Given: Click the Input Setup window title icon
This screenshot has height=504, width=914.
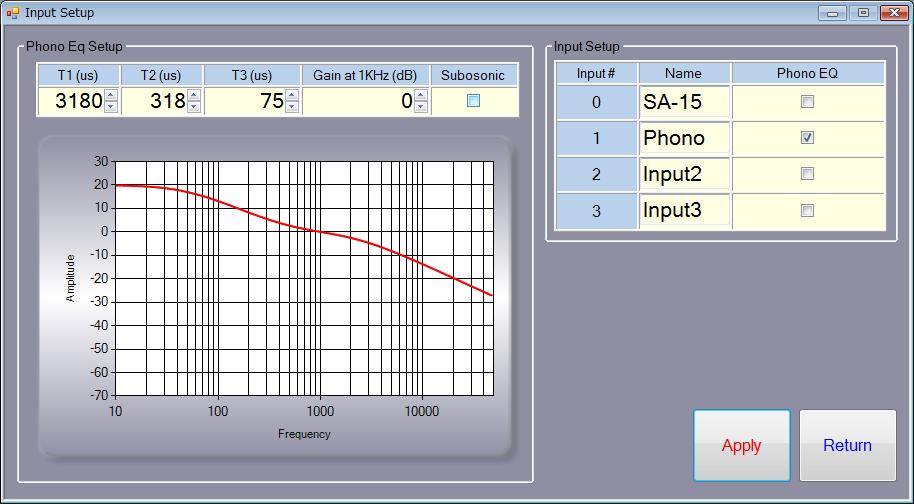Looking at the screenshot, I should click(13, 13).
